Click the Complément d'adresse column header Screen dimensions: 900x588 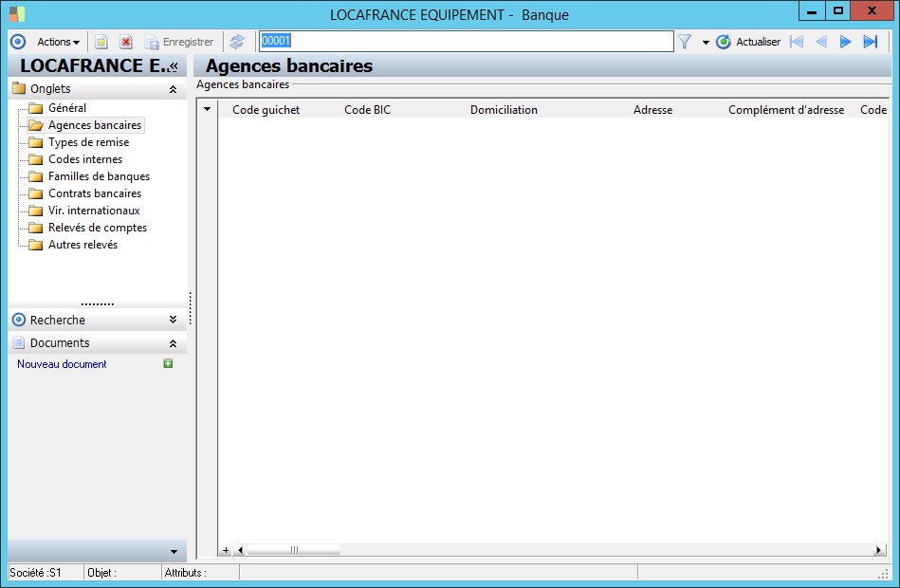(x=786, y=110)
